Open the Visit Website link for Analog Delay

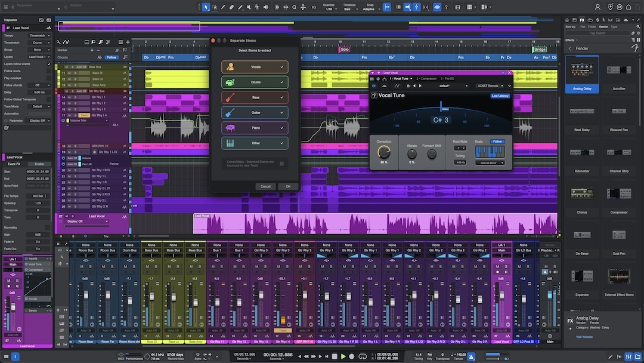click(584, 337)
